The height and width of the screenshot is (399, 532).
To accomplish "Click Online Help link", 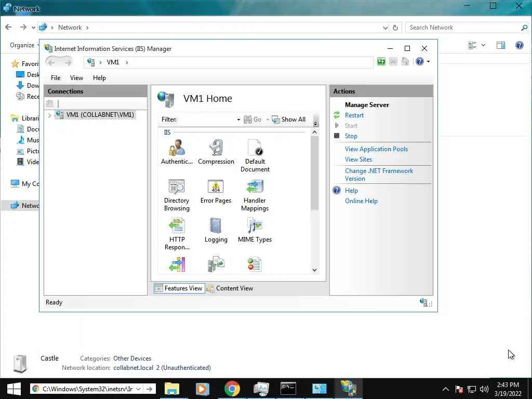I will pos(361,201).
